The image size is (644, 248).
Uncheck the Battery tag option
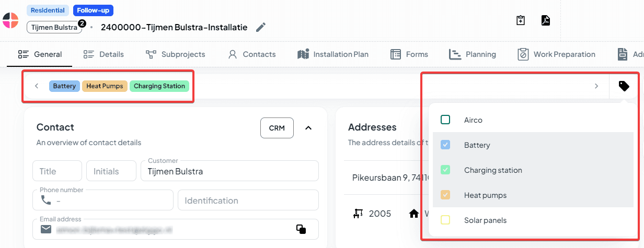tap(445, 145)
